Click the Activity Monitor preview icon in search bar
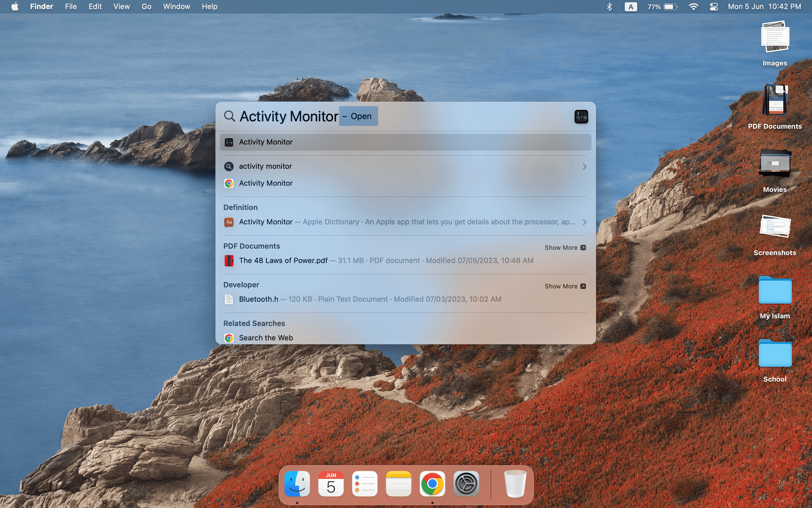 pos(581,117)
